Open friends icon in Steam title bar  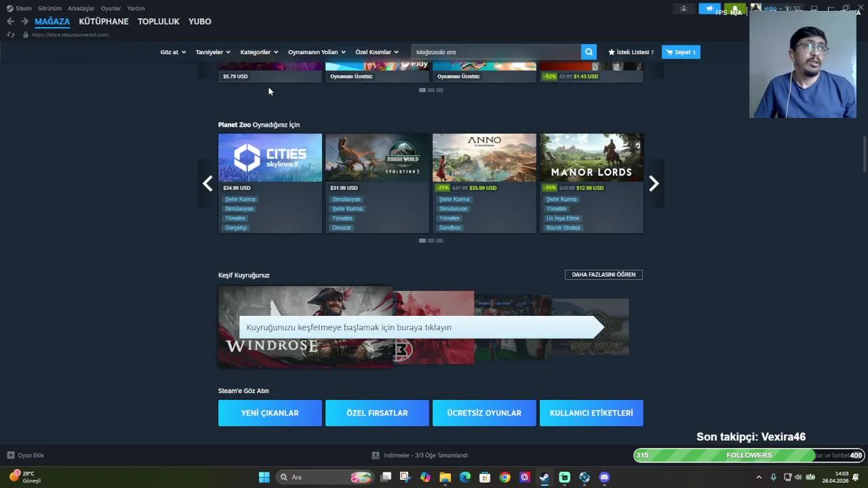pyautogui.click(x=684, y=9)
